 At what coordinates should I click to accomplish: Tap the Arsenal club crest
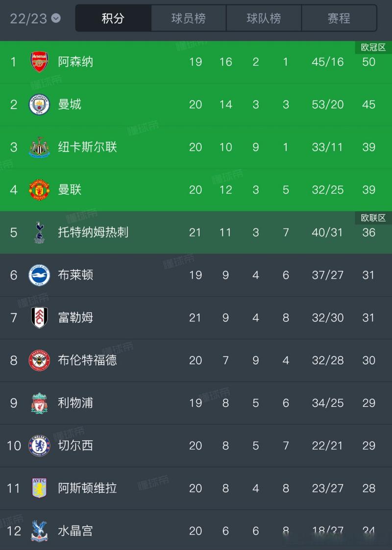point(39,62)
